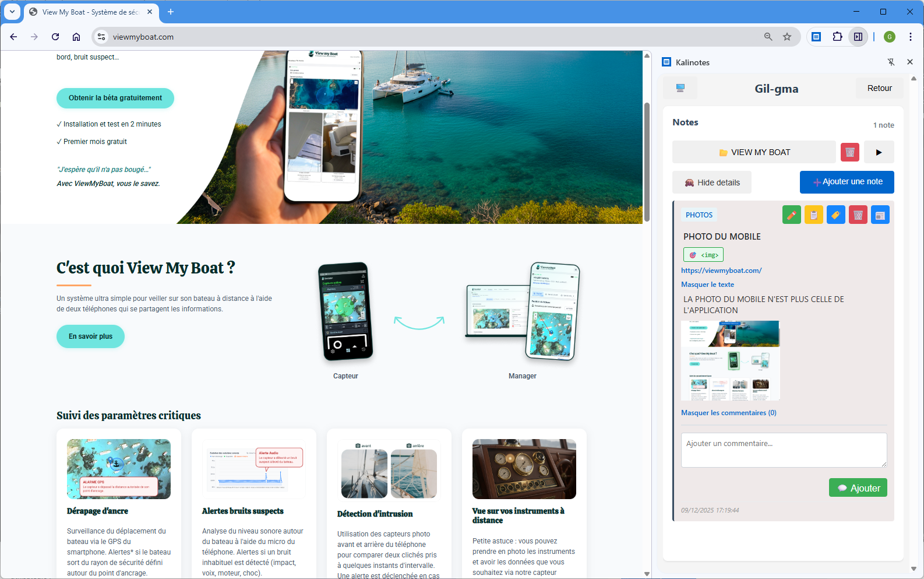
Task: Click the zoom magnifier icon in address bar
Action: tap(768, 37)
